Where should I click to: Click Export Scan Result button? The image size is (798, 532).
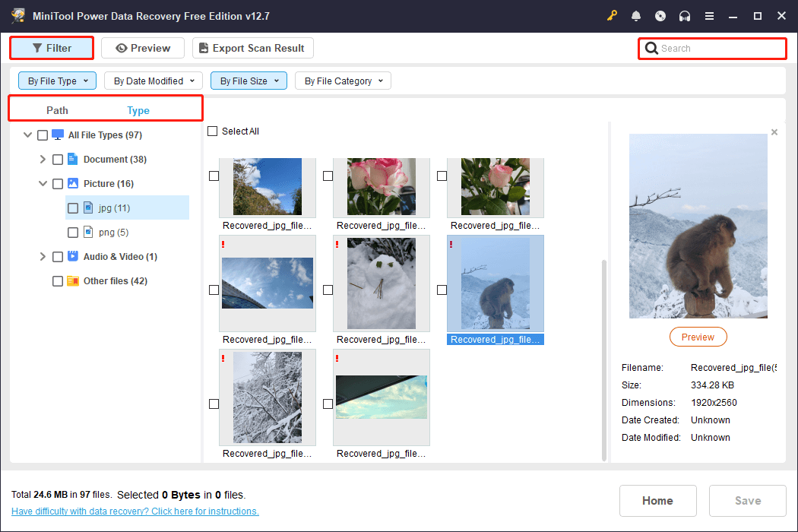253,48
